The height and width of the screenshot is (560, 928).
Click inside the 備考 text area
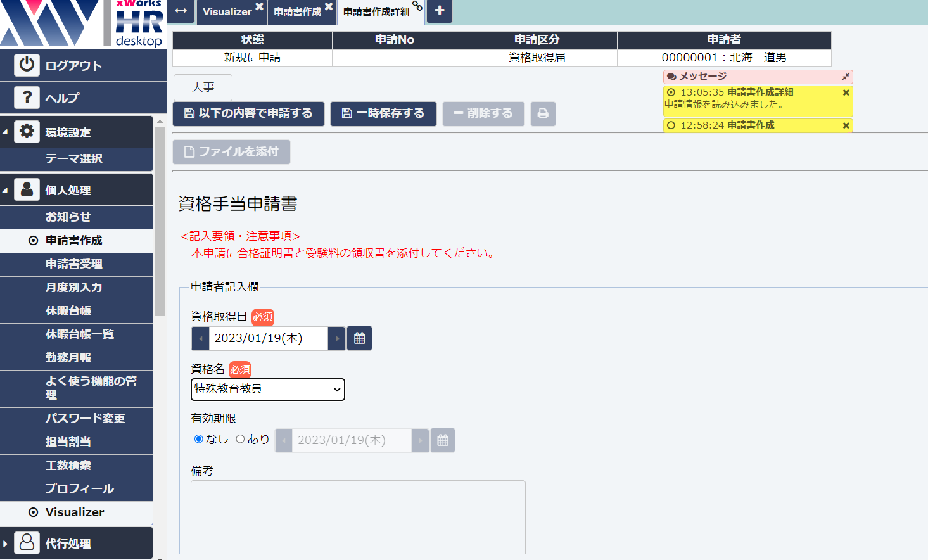click(358, 516)
